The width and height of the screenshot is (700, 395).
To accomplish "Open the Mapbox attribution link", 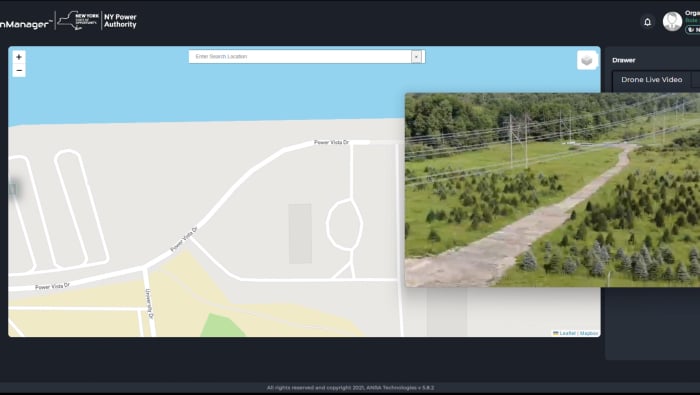I will (589, 333).
